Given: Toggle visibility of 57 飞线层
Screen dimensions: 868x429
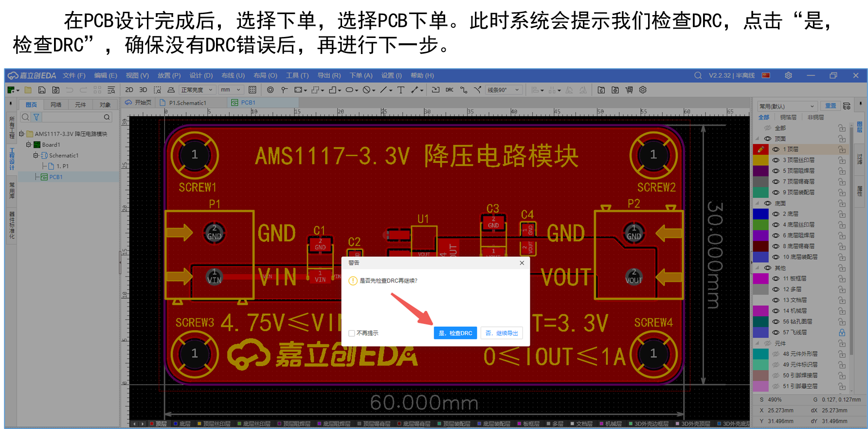Looking at the screenshot, I should 776,333.
